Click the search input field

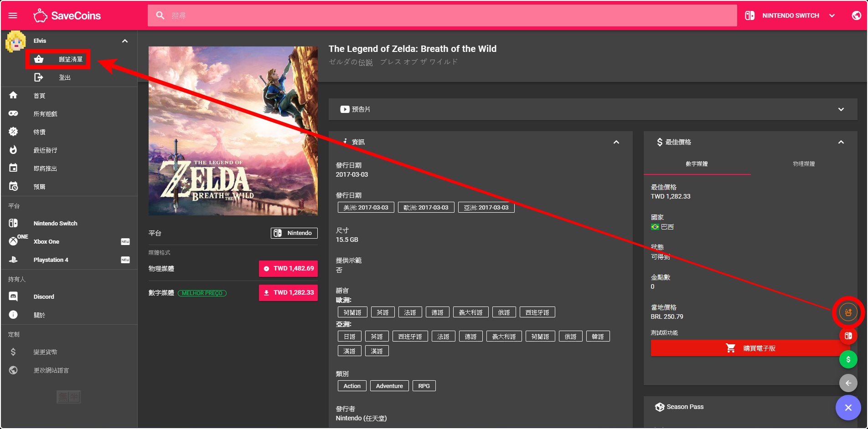442,15
